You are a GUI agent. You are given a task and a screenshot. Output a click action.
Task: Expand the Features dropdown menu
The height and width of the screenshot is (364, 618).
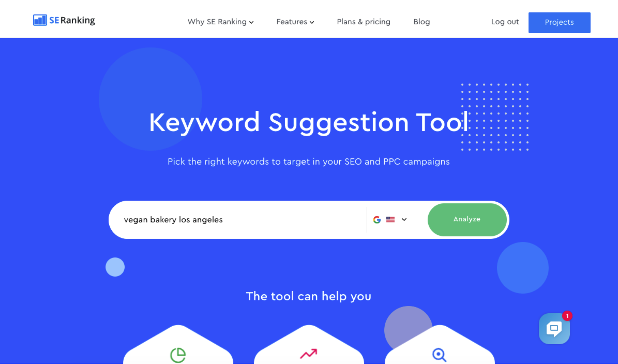click(295, 22)
